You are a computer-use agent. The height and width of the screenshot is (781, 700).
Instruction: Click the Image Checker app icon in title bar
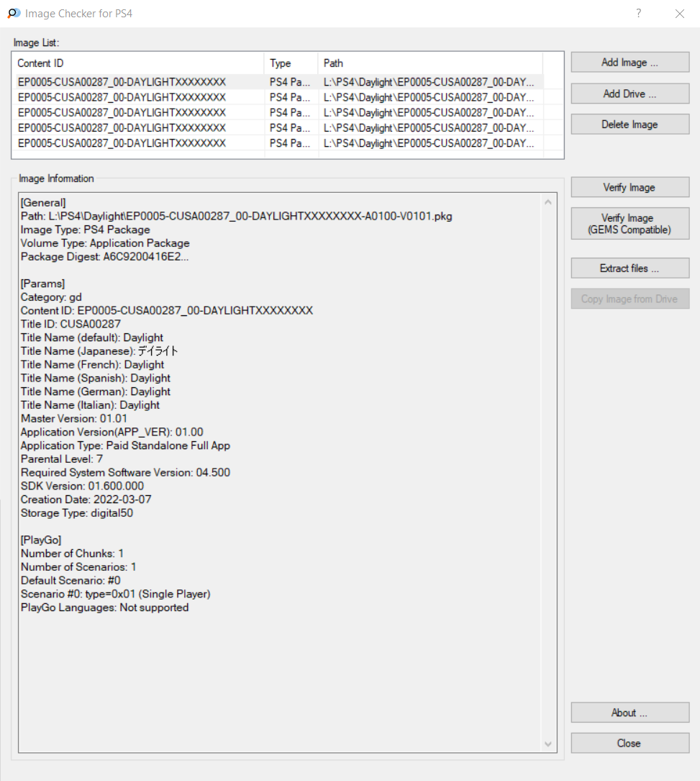point(14,14)
